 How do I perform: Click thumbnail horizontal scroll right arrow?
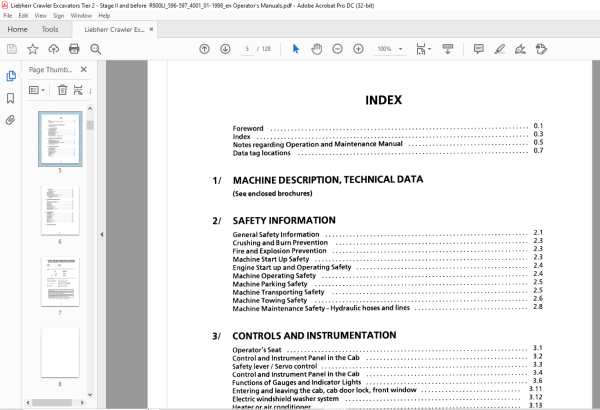pos(82,403)
